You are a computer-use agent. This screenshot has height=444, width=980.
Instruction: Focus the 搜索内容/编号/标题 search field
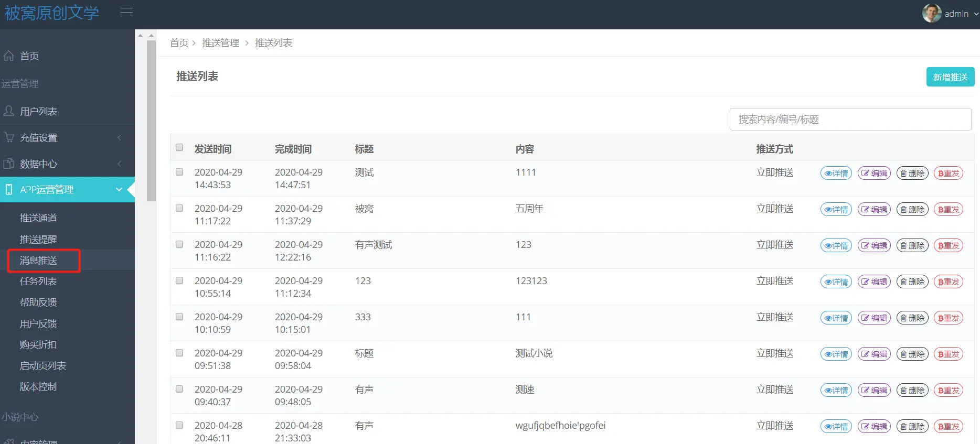point(850,119)
